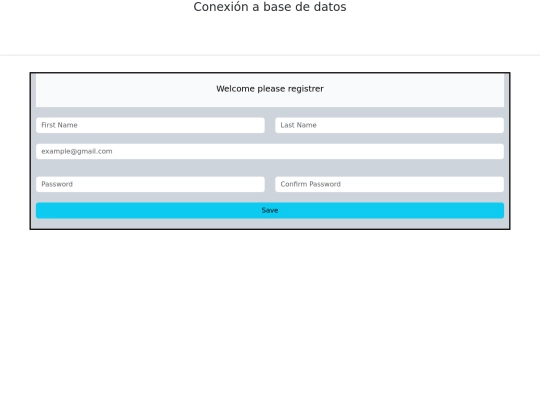Focus the Last Name text box
Screen dimensions: 540x405
click(x=389, y=125)
